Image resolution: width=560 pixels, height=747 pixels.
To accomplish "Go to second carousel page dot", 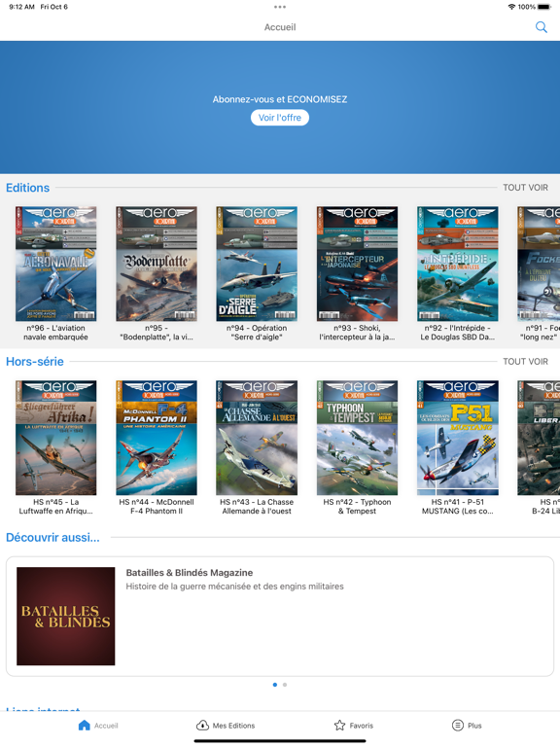I will tap(285, 685).
